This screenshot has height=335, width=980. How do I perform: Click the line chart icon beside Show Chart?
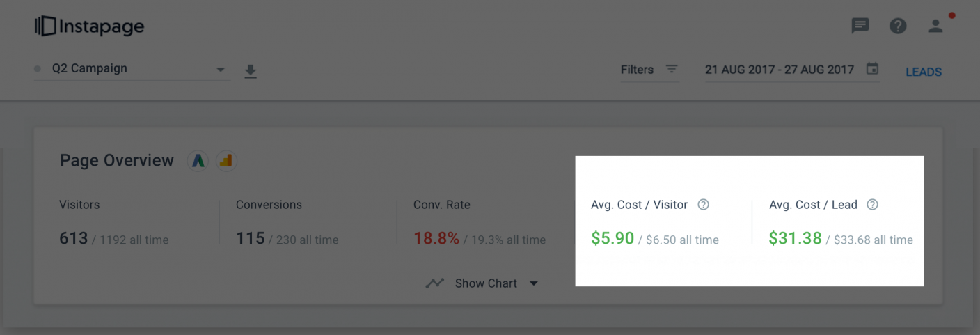pyautogui.click(x=435, y=283)
